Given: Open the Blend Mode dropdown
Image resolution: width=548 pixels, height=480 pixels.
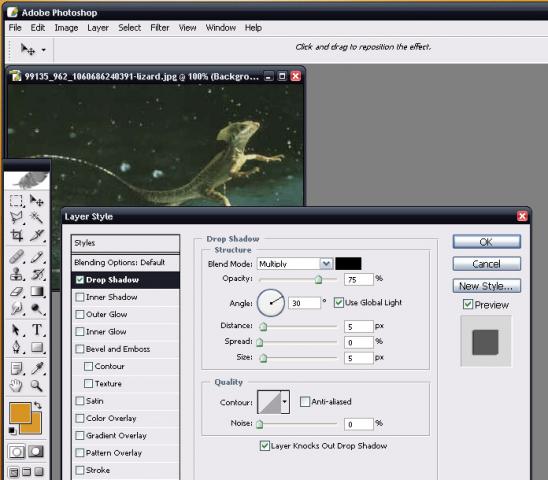Looking at the screenshot, I should tap(326, 264).
